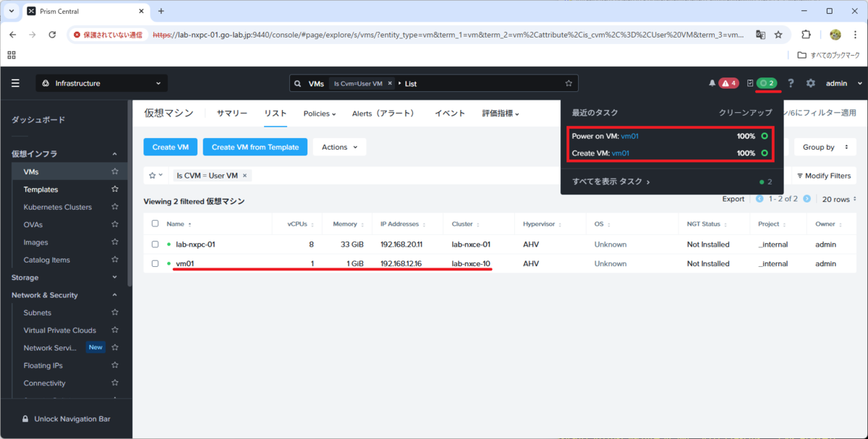Click Create VM from Template button

pos(255,147)
